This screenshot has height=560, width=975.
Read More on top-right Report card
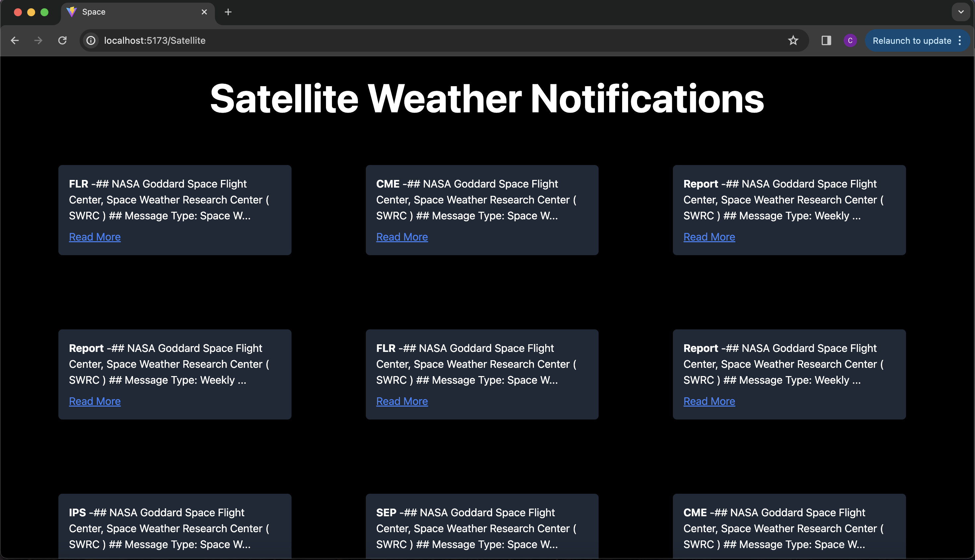(709, 237)
